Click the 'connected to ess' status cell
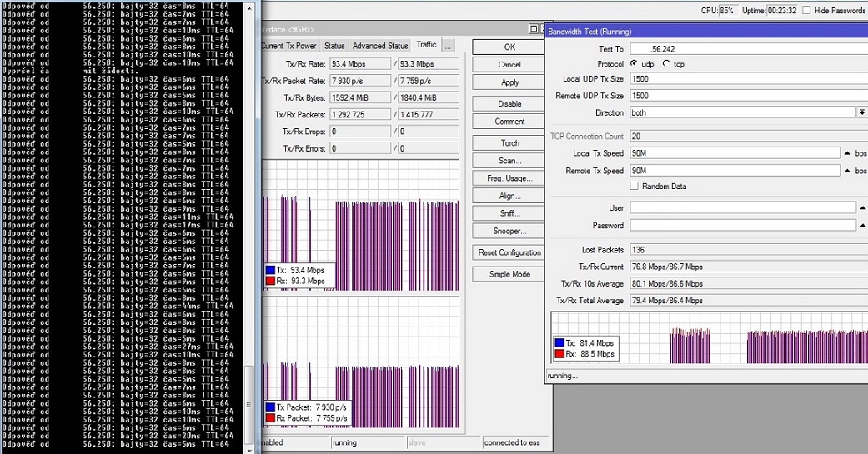Viewport: 868px width, 454px height. pos(515,442)
